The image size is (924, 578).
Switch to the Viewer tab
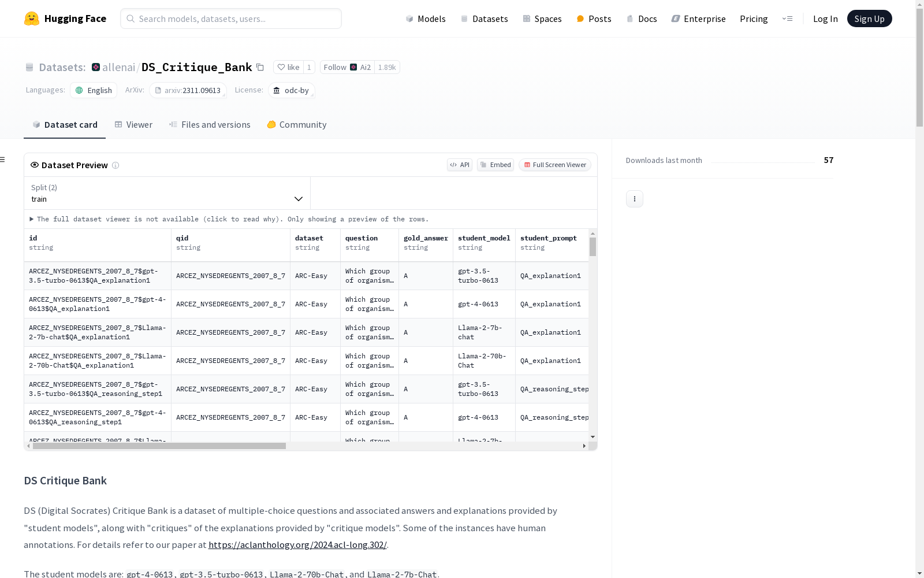coord(133,125)
